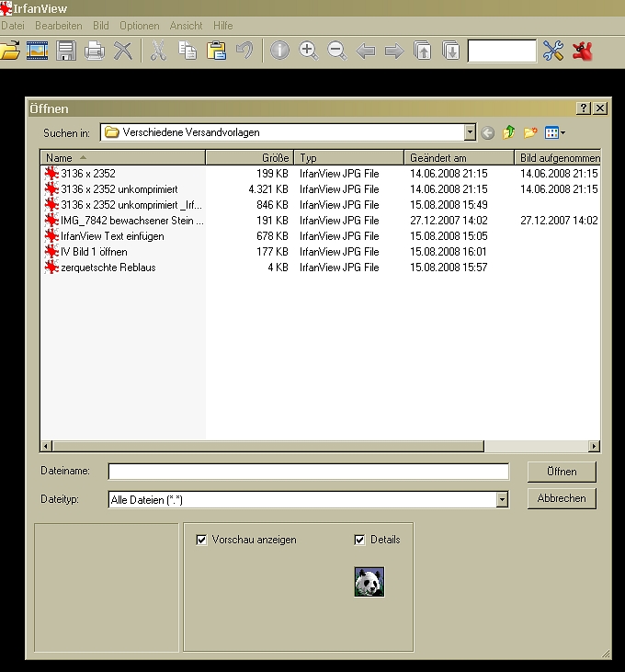Sort by the Größe column header
The width and height of the screenshot is (625, 672).
[x=250, y=158]
